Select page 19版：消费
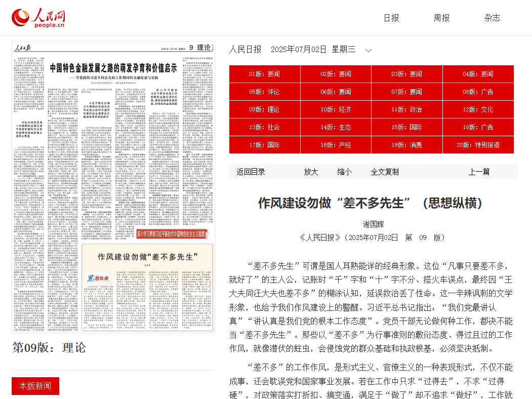 pos(407,145)
